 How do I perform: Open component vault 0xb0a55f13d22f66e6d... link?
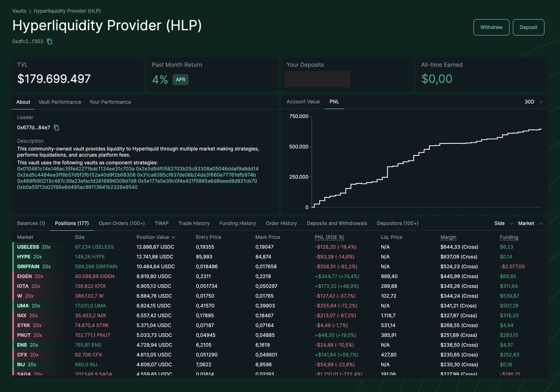click(x=77, y=187)
